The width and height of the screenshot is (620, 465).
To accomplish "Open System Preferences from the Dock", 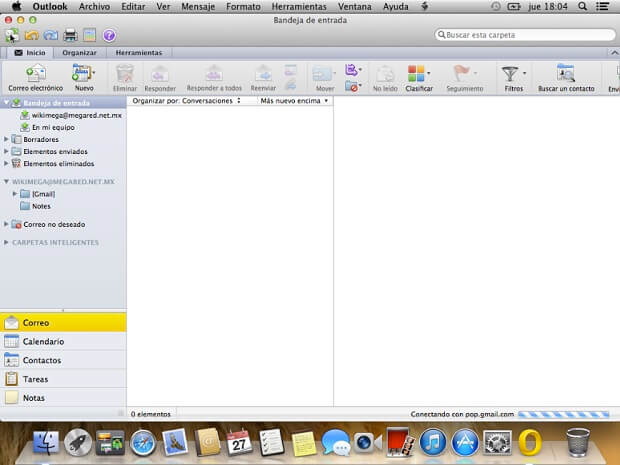I will [x=497, y=443].
